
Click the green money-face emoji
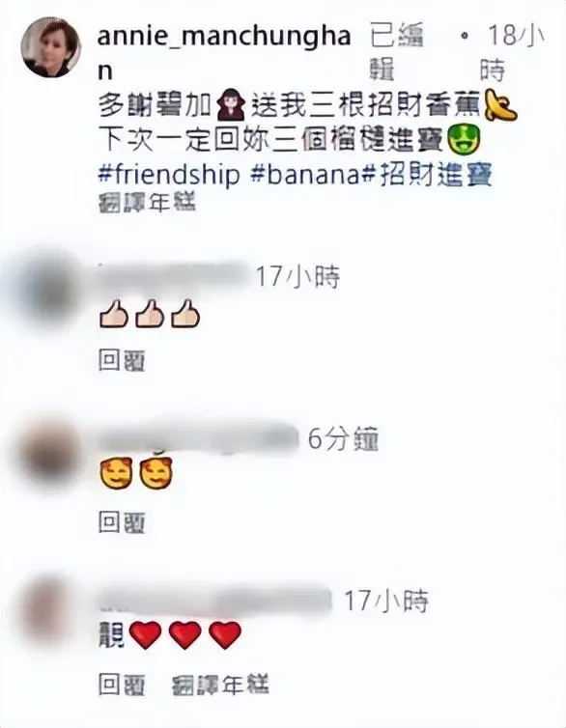[463, 141]
